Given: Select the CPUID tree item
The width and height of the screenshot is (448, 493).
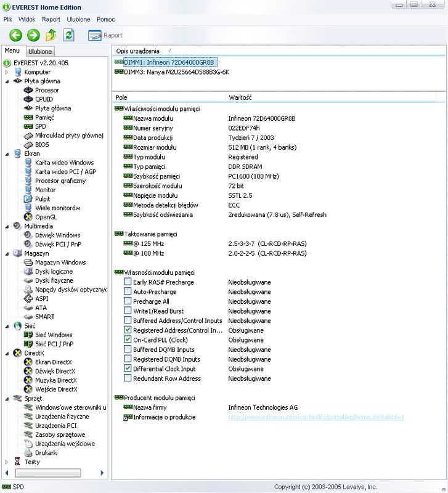Looking at the screenshot, I should point(44,99).
